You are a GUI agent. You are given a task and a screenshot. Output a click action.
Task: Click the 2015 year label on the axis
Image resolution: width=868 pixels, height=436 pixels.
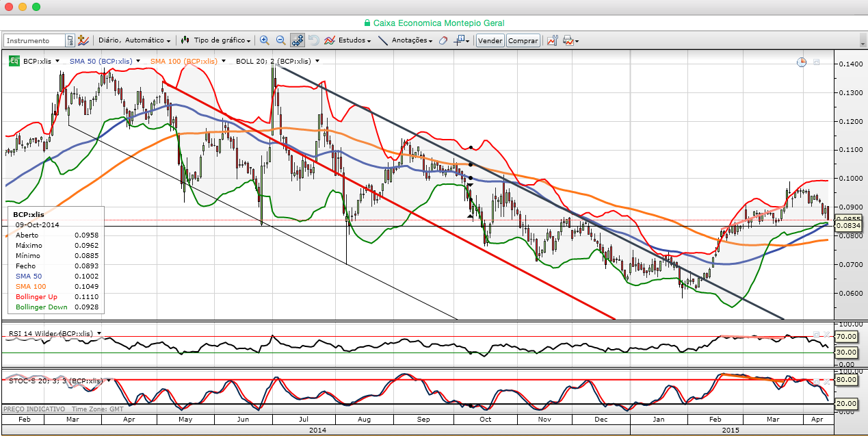732,429
